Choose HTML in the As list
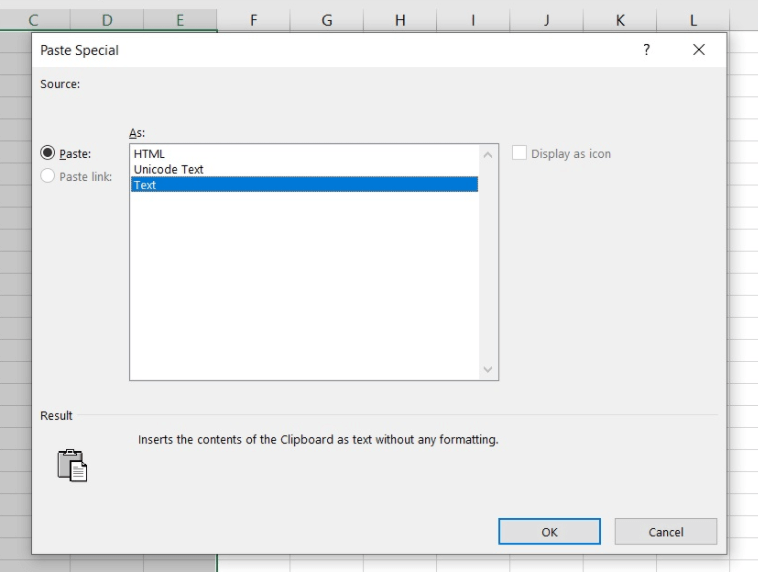The height and width of the screenshot is (572, 758). coord(149,154)
